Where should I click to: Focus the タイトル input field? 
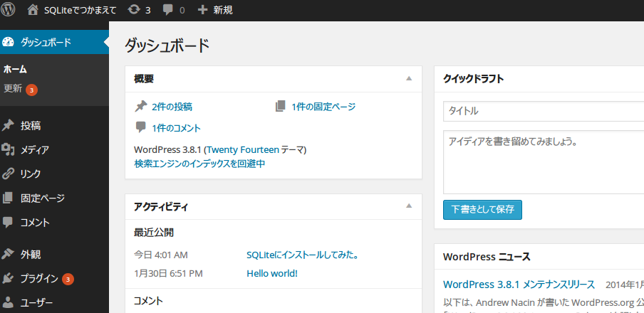pyautogui.click(x=543, y=112)
